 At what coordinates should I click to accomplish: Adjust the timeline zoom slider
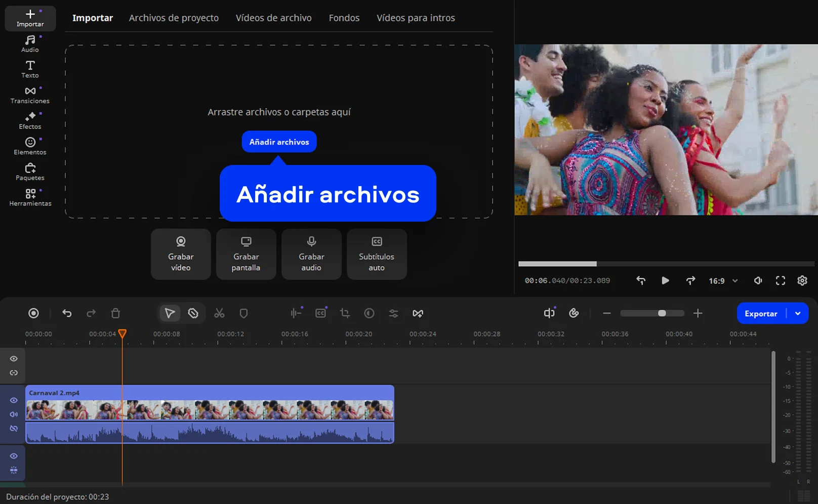click(x=662, y=313)
